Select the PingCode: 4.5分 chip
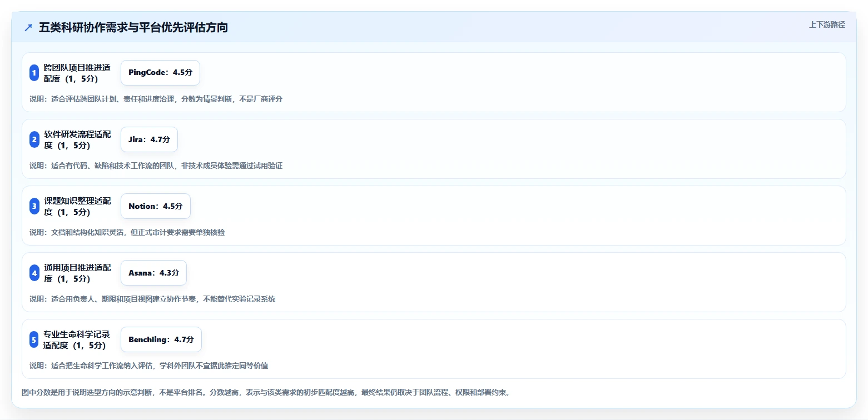 tap(160, 73)
